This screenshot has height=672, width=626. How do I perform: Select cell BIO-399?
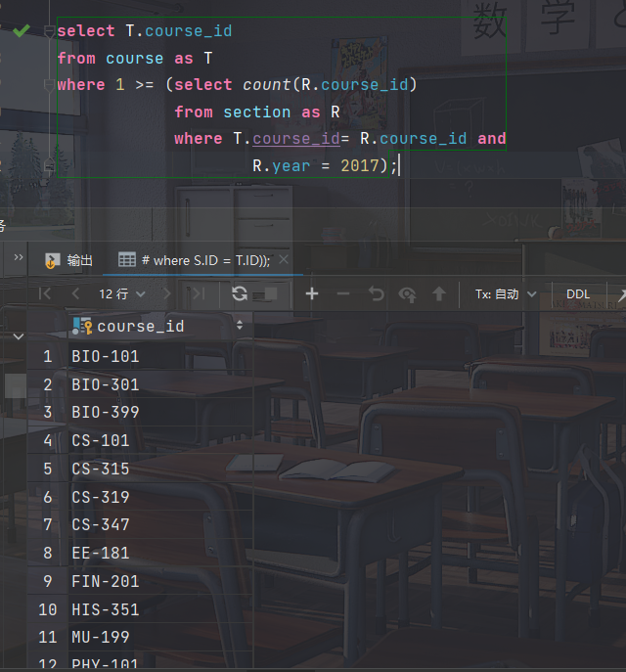pos(160,412)
